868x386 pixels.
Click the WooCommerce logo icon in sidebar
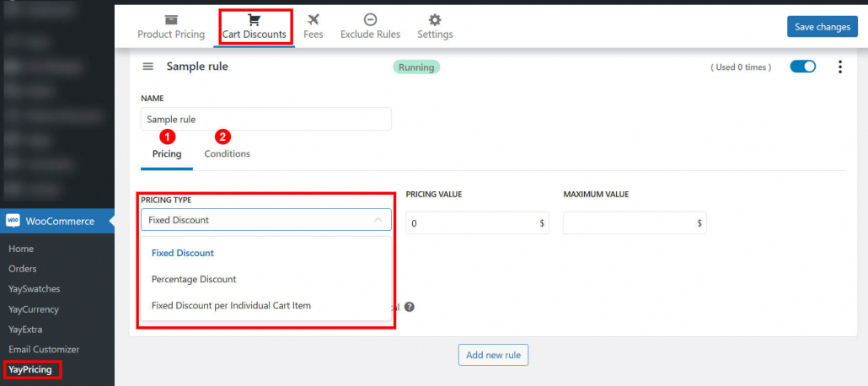(x=13, y=221)
